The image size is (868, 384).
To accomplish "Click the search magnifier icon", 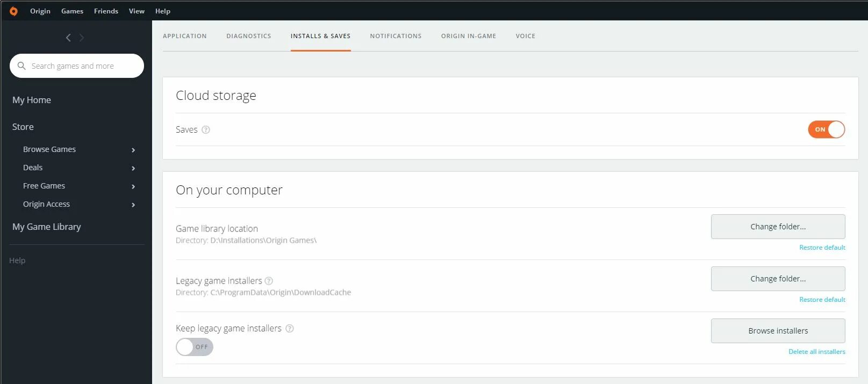I will (x=21, y=66).
